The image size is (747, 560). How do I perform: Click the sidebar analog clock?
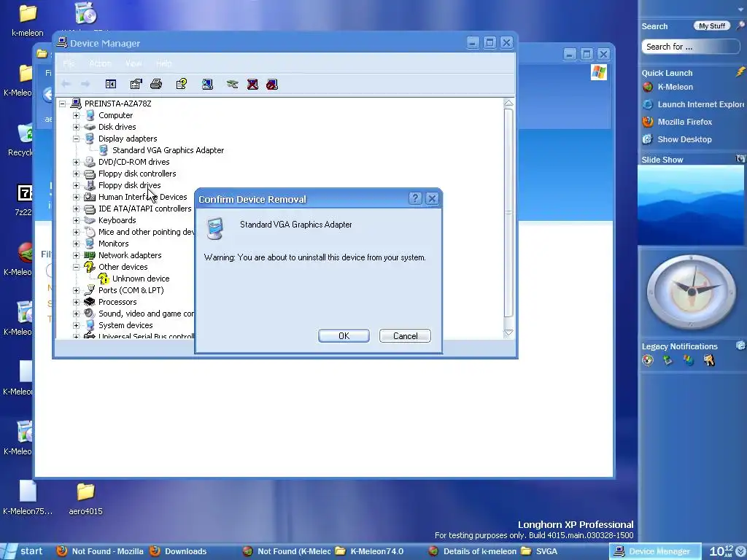(x=692, y=291)
